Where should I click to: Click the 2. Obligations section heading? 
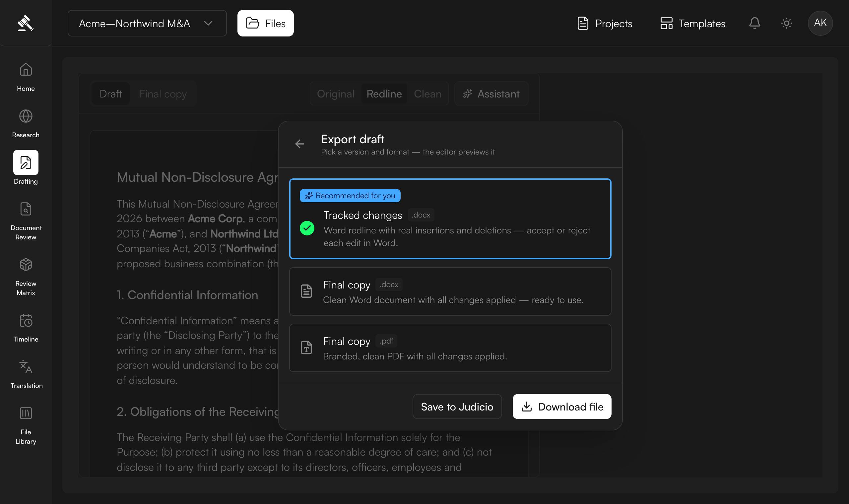198,411
